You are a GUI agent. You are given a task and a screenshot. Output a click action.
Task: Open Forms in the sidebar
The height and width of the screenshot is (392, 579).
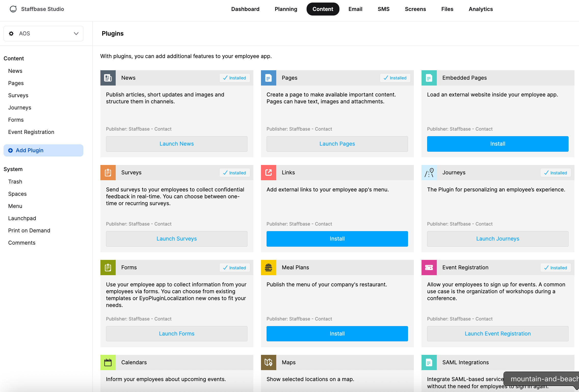pos(16,120)
